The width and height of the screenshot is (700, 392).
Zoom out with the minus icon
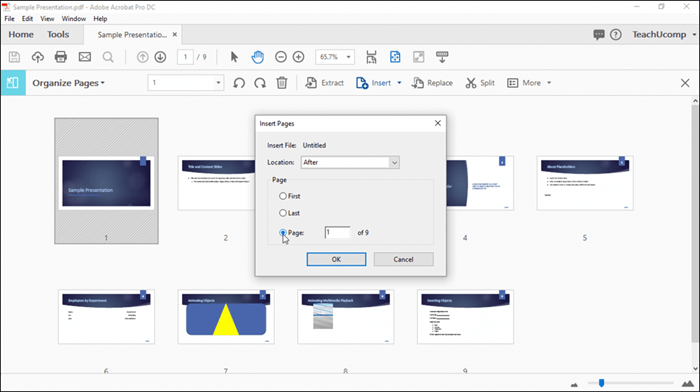click(x=281, y=57)
